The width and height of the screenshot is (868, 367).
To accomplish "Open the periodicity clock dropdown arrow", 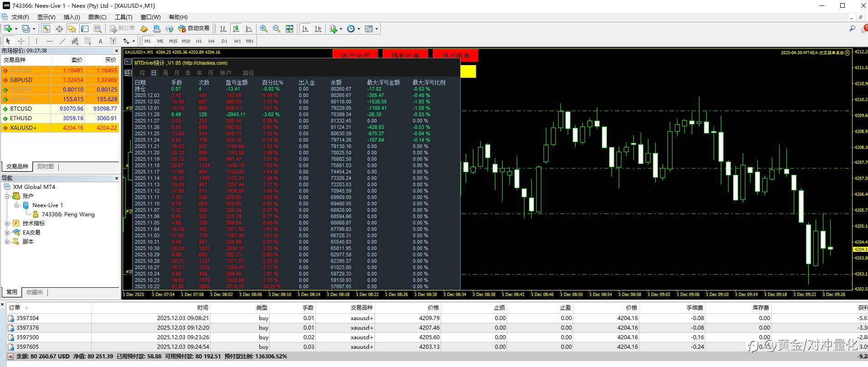I will [359, 29].
